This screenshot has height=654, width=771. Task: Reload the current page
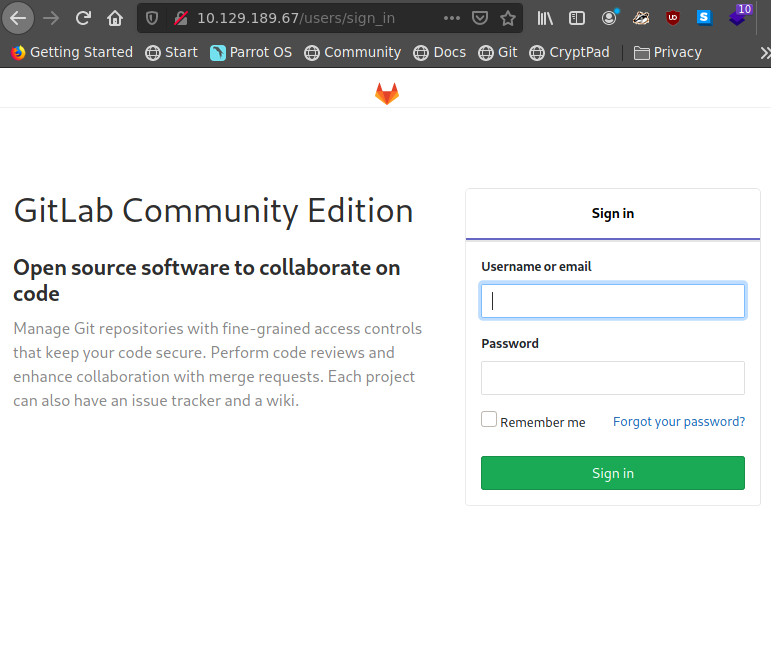[x=83, y=18]
